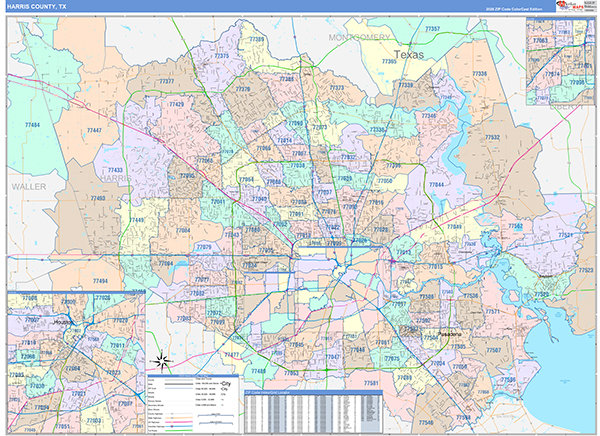This screenshot has width=600, height=436.
Task: Select ZIP code 77379
Action: click(243, 89)
